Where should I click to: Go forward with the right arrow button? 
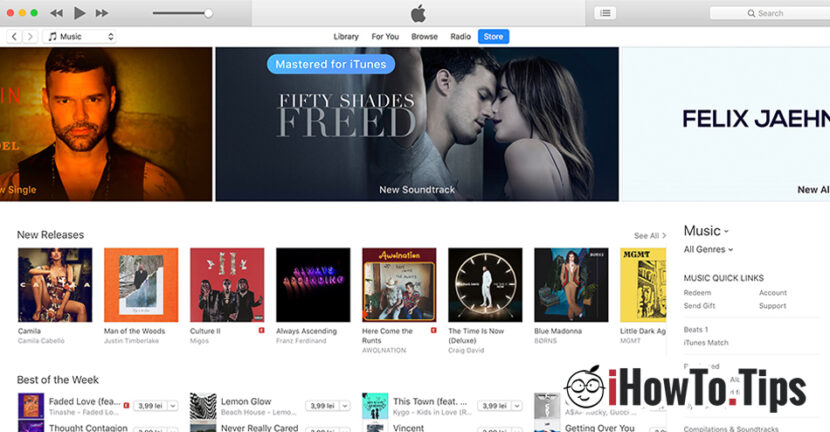tap(30, 37)
